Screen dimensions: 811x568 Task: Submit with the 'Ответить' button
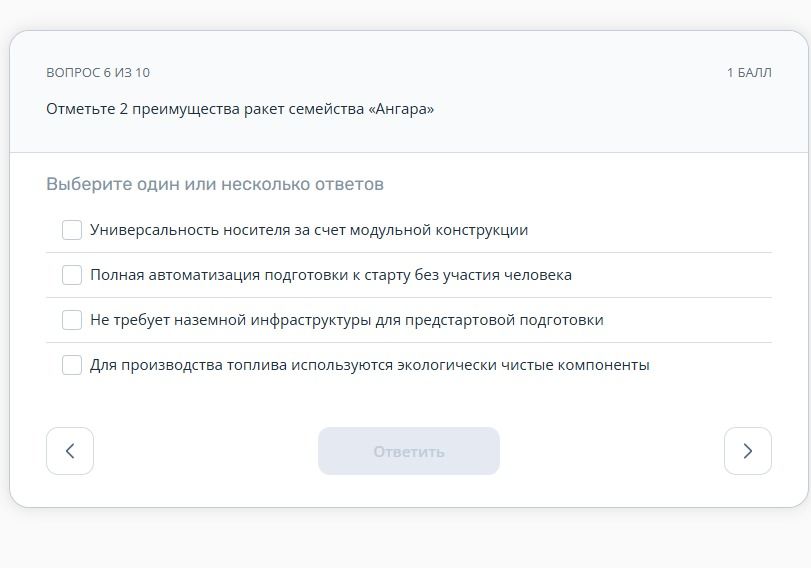tap(409, 451)
